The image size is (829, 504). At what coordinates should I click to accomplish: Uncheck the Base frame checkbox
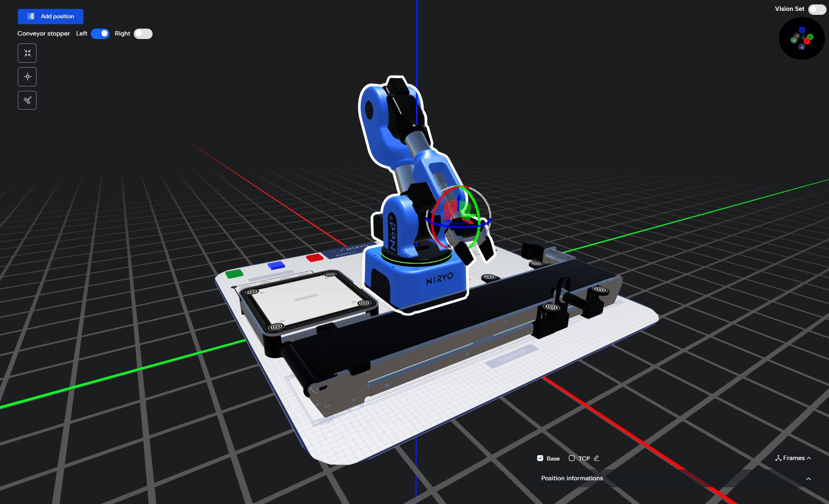[x=540, y=458]
